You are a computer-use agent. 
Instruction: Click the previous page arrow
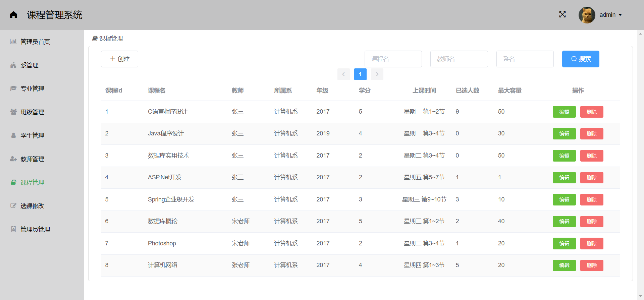(x=343, y=74)
